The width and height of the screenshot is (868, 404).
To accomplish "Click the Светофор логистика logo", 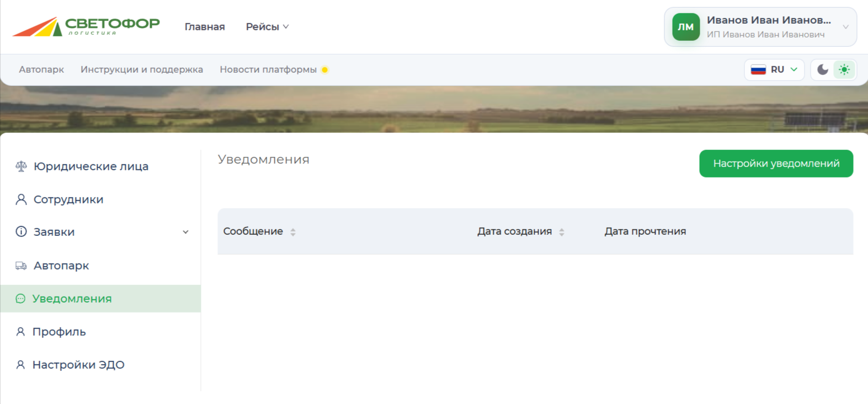I will 86,26.
